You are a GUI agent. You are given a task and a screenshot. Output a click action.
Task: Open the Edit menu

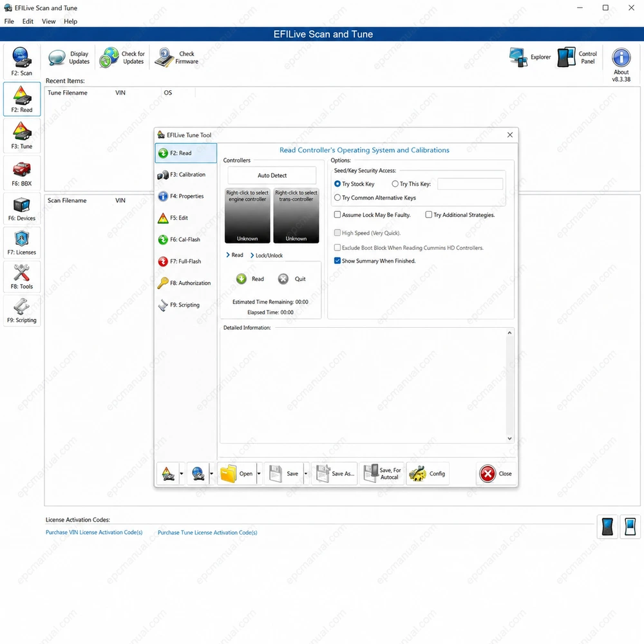[28, 21]
